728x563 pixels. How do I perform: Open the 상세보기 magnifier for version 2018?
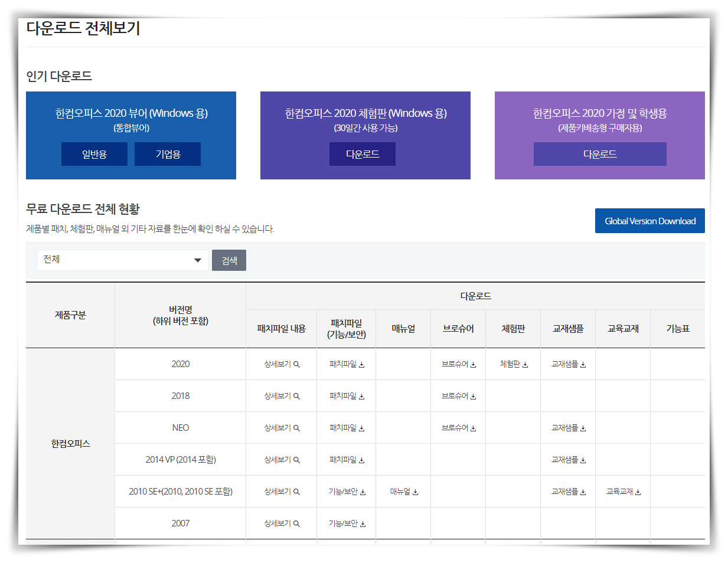tap(282, 395)
